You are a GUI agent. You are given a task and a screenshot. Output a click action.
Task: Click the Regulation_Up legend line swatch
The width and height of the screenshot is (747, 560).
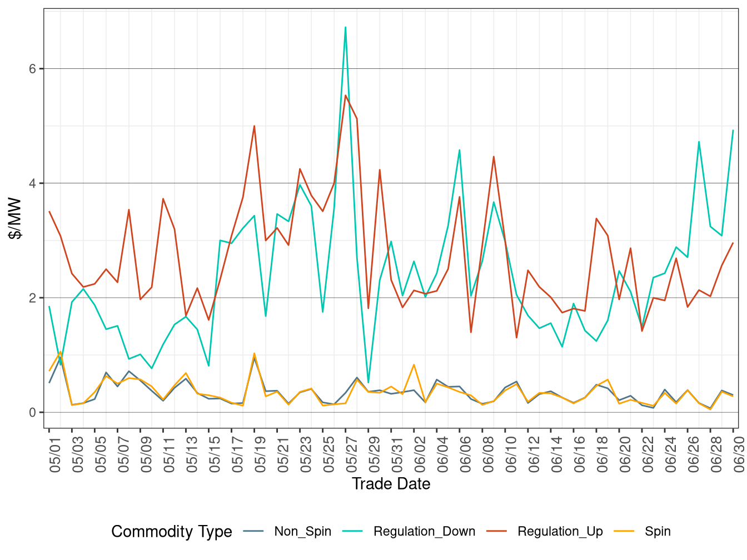(497, 532)
